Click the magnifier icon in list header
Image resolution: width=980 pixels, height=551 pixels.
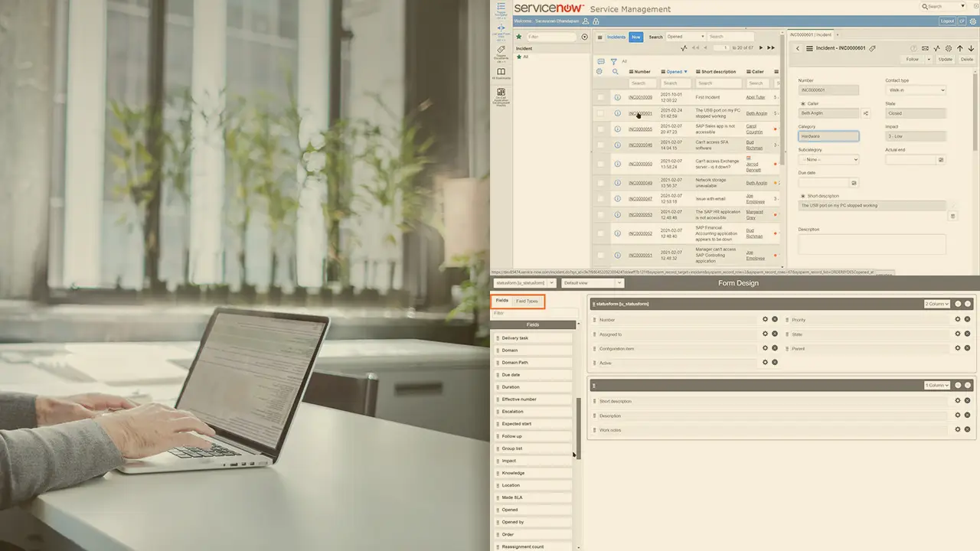(615, 72)
